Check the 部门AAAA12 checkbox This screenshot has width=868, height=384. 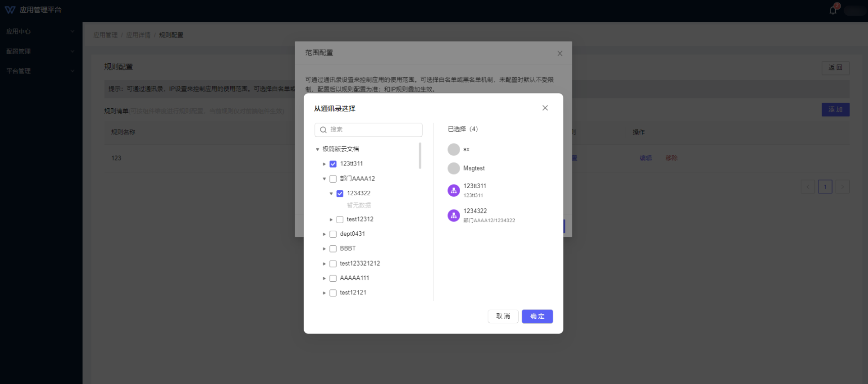333,179
